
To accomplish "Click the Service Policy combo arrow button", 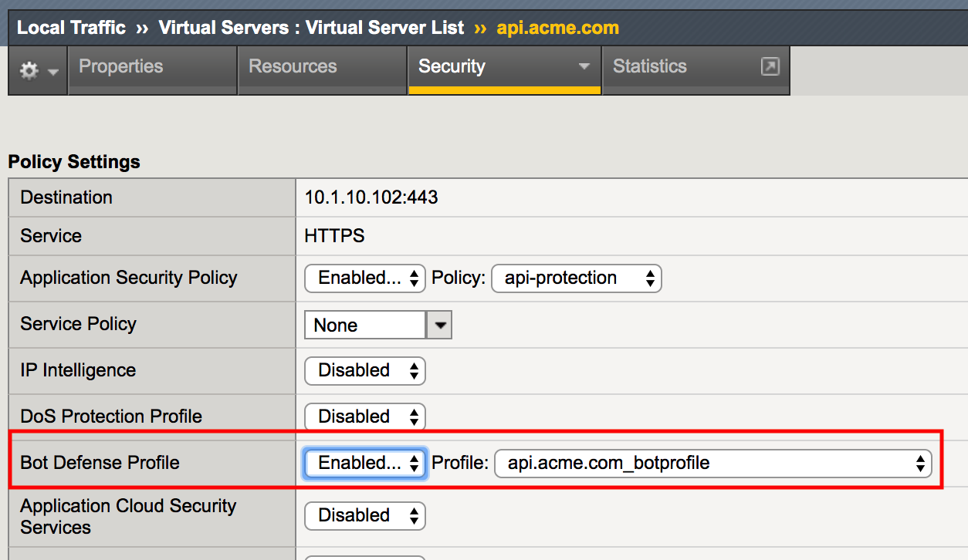I will point(439,326).
